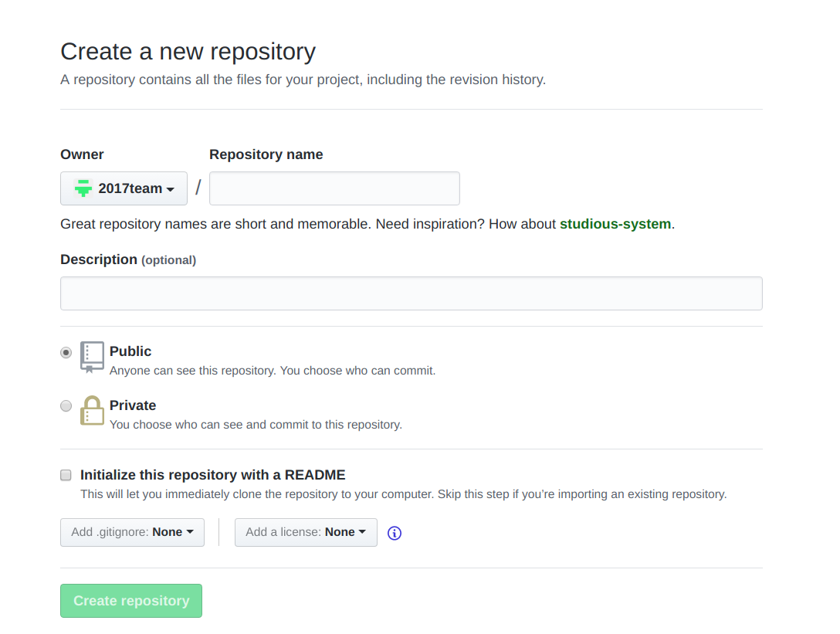Click the caret on the .gitignore selector
The width and height of the screenshot is (840, 634).
click(191, 531)
